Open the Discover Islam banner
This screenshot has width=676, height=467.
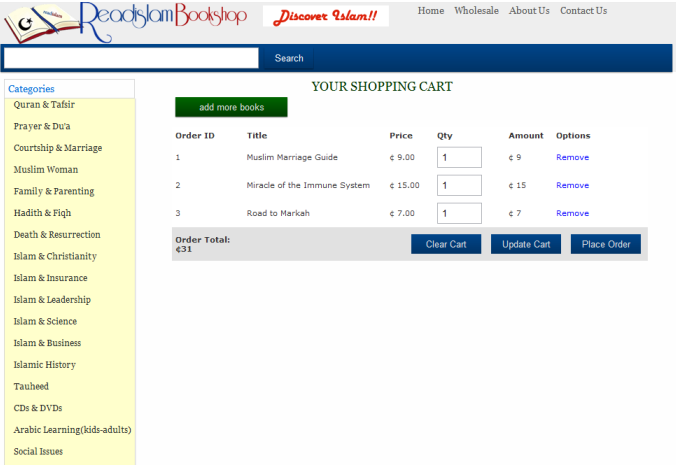coord(326,16)
